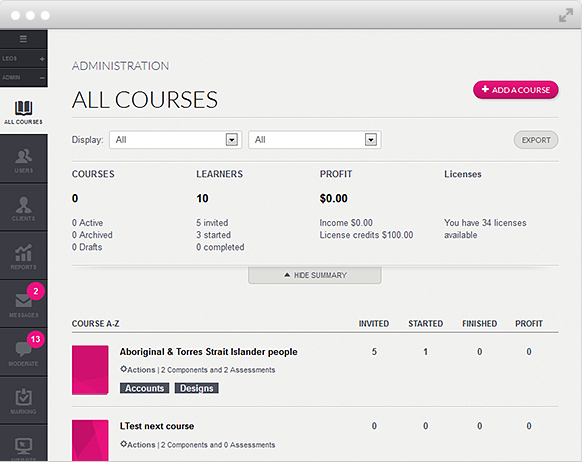Click the '0 completed' learners text
This screenshot has width=582, height=463.
(x=220, y=247)
